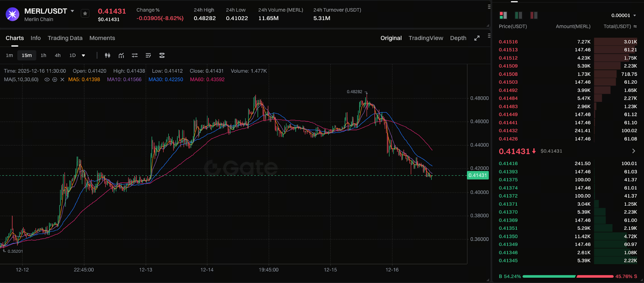This screenshot has height=283, width=644.
Task: Click the current price tag 0.41431 on axis
Action: (478, 176)
